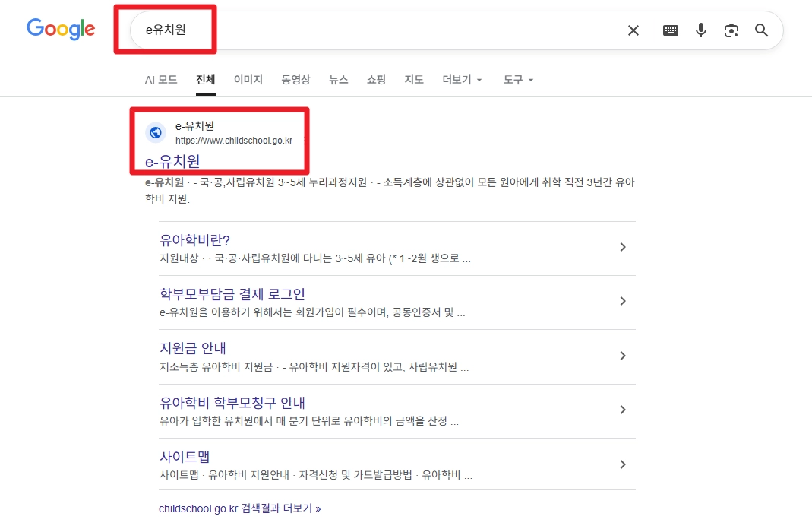
Task: Clear the search query with the X icon
Action: coord(633,30)
